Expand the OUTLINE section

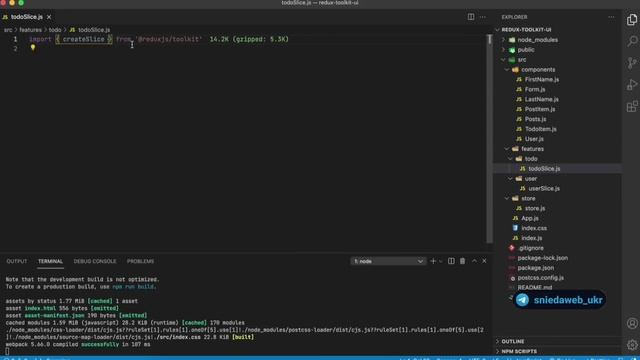pos(558,342)
